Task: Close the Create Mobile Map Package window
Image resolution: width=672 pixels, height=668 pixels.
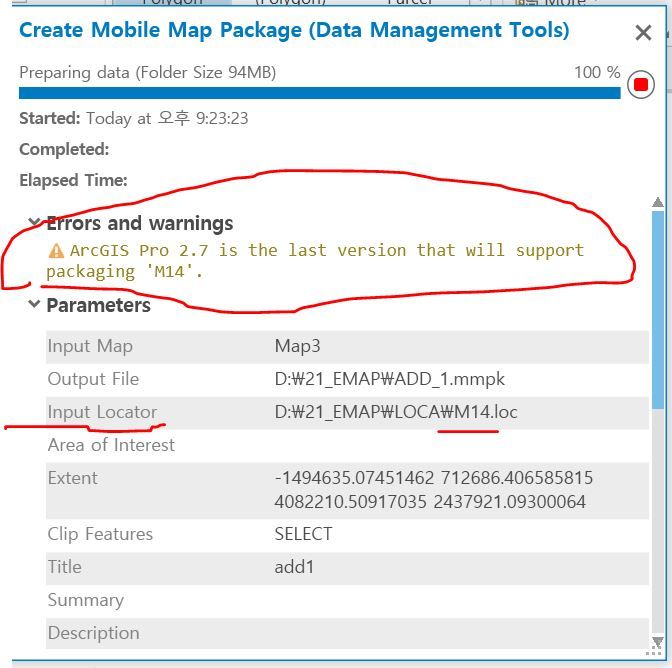Action: pyautogui.click(x=643, y=33)
